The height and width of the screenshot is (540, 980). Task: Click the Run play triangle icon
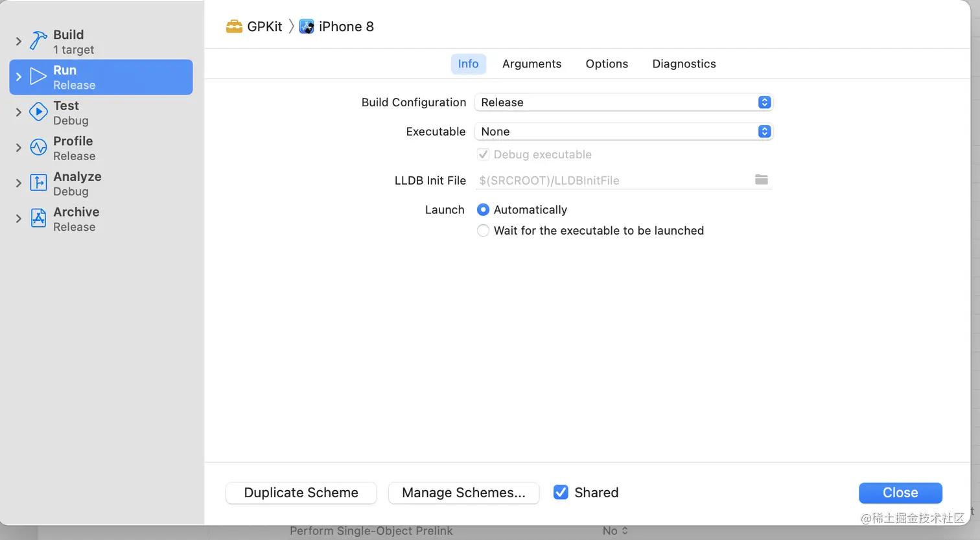pos(38,77)
